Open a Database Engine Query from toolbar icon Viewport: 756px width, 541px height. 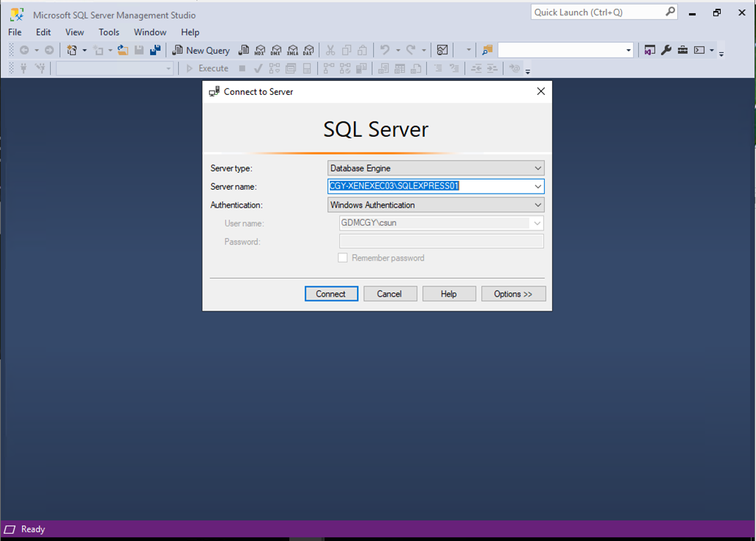[244, 50]
